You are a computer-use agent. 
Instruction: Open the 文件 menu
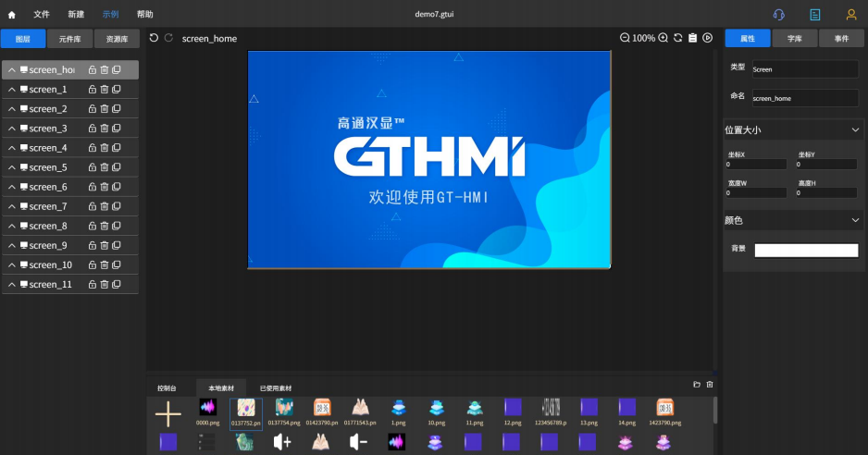coord(42,15)
